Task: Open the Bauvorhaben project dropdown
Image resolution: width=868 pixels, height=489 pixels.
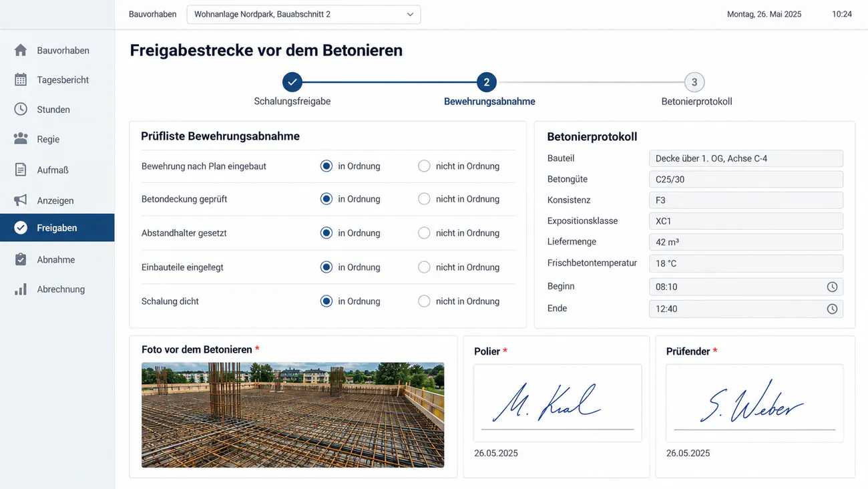Action: click(x=304, y=14)
